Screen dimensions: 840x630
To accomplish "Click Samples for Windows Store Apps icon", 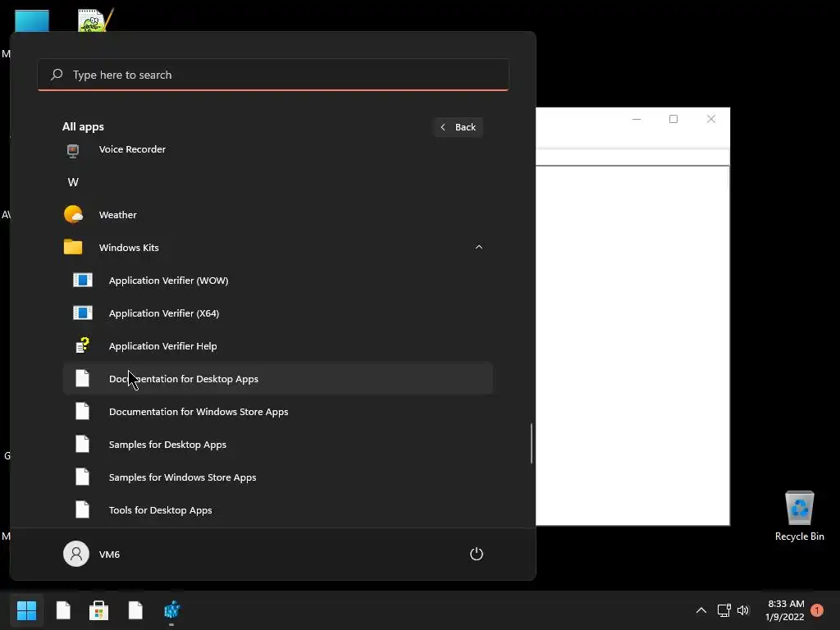I will point(82,477).
